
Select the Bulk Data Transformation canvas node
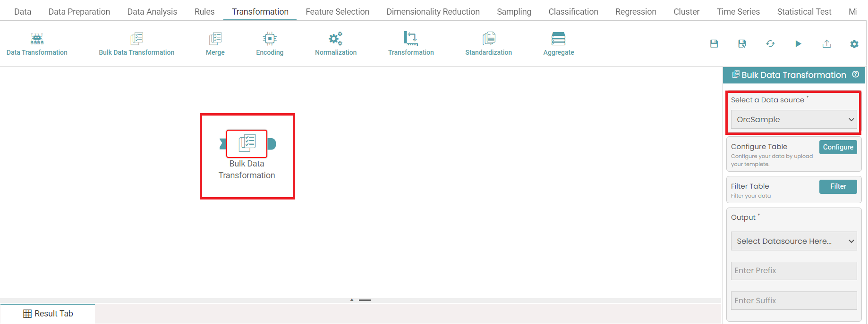coord(247,144)
